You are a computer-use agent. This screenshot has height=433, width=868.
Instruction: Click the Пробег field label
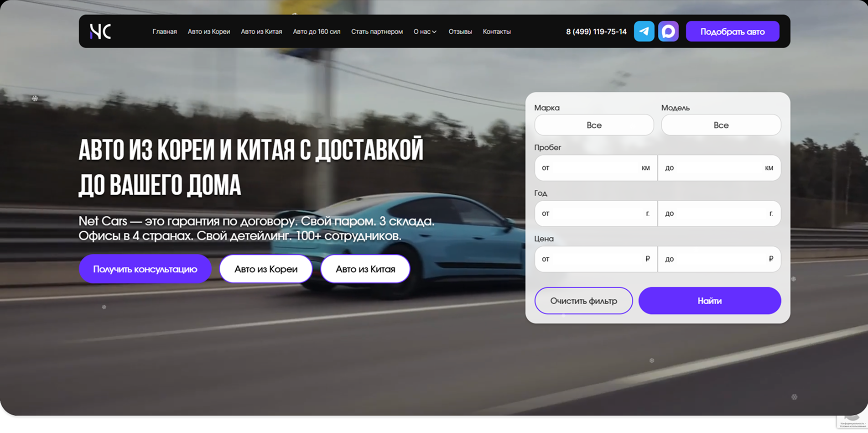point(548,147)
